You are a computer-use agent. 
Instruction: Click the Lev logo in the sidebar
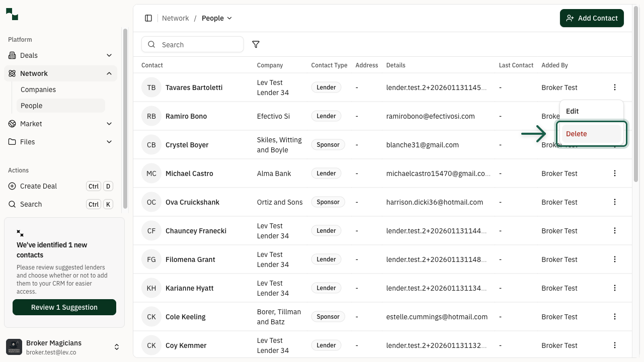12,15
